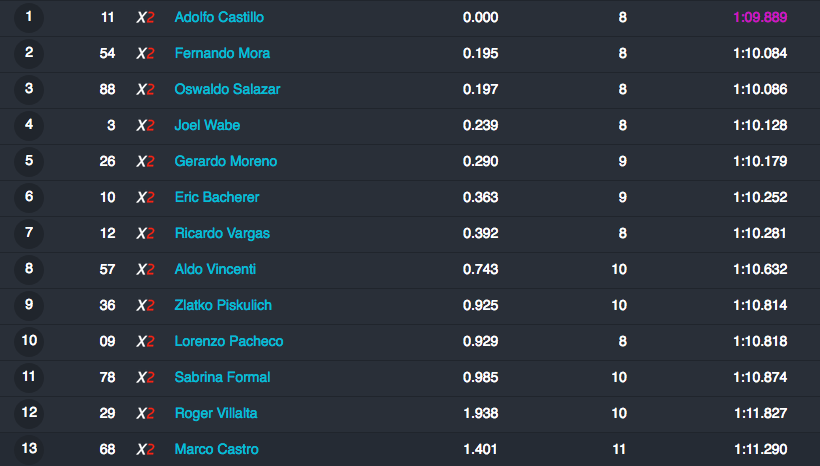The height and width of the screenshot is (466, 820).
Task: Click the X2 icon next to Sabrina Formal
Action: [145, 378]
